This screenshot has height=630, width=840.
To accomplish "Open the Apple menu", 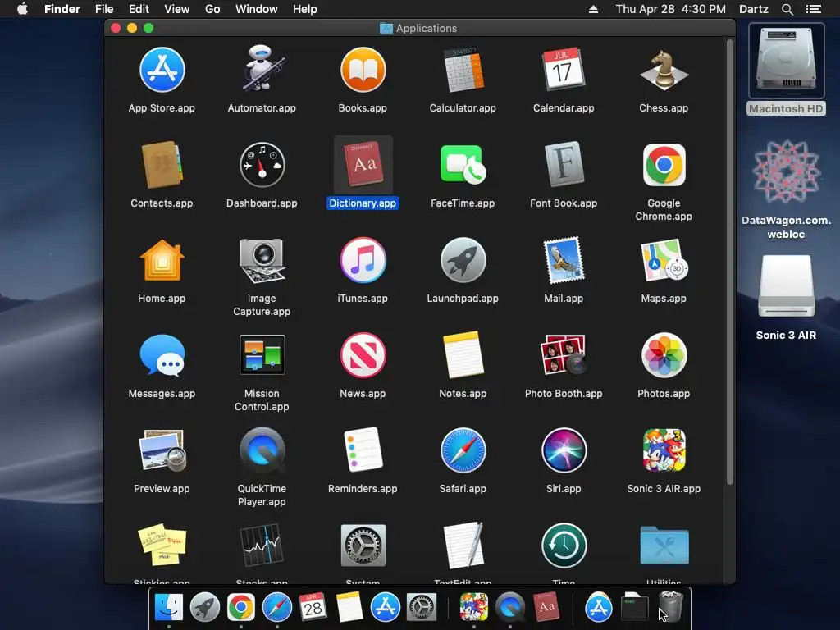I will click(x=22, y=9).
